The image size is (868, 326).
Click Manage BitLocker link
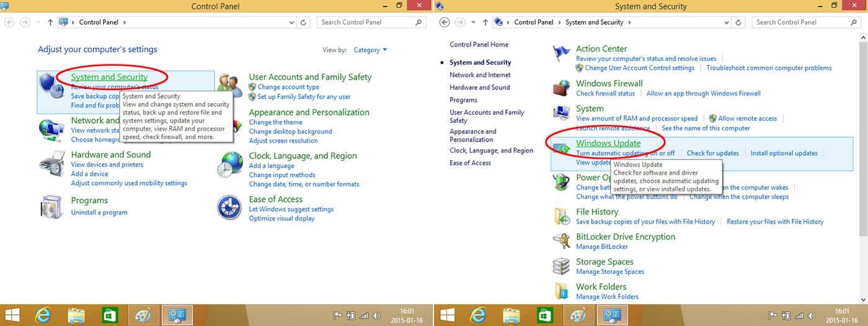[602, 247]
